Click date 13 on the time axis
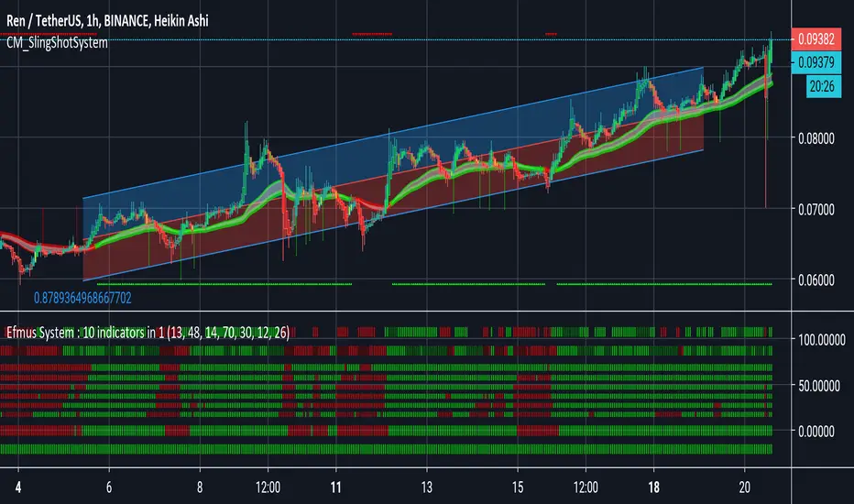Viewport: 854px width, 504px height. 426,487
